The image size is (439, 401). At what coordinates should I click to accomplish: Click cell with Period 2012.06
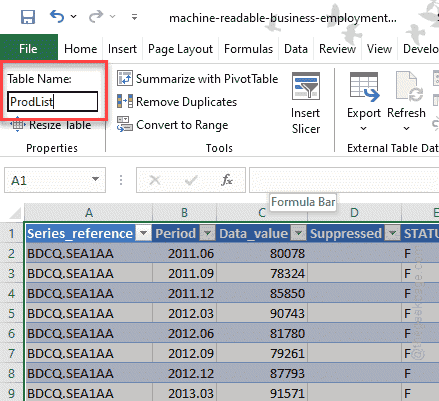184,333
